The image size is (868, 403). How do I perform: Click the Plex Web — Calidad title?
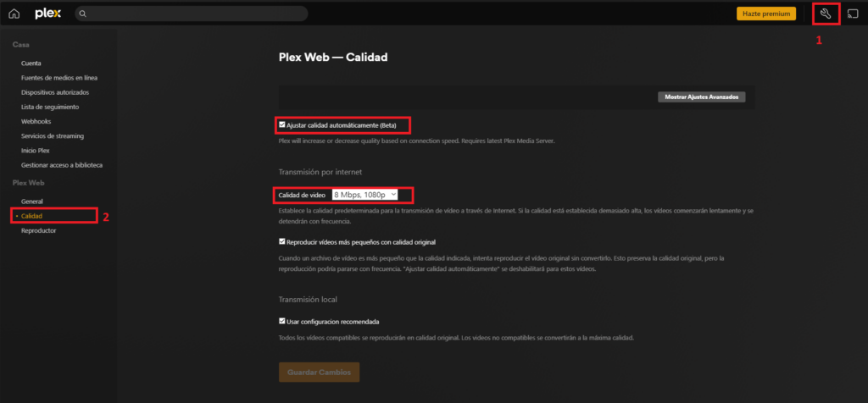point(333,58)
